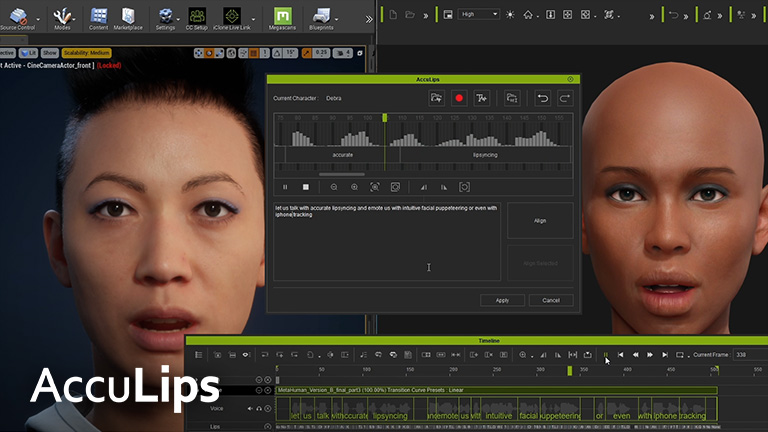This screenshot has height=432, width=768.
Task: Mute the Voice track speaker icon
Action: click(250, 408)
